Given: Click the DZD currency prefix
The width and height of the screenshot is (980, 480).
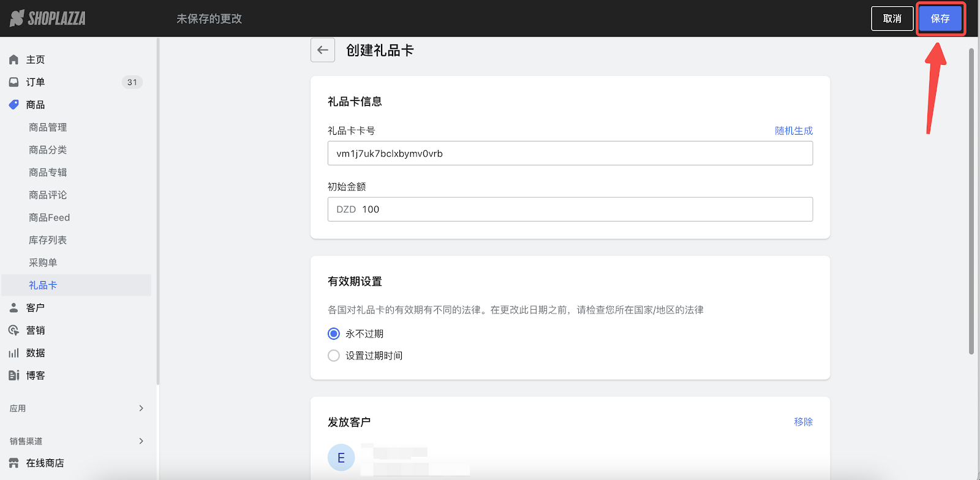Looking at the screenshot, I should [x=346, y=209].
